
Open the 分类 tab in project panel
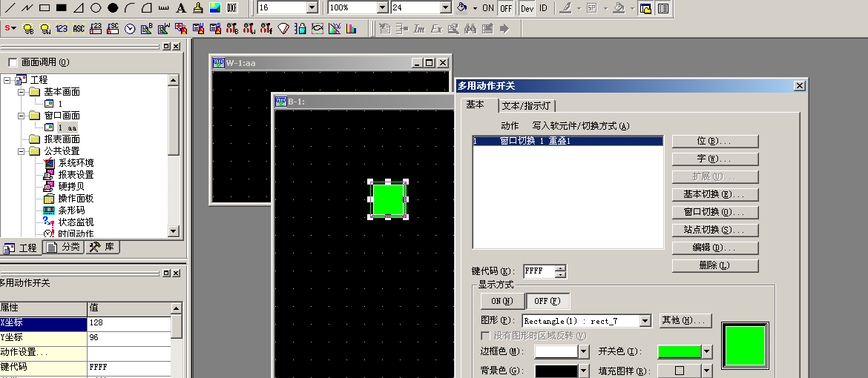[64, 248]
